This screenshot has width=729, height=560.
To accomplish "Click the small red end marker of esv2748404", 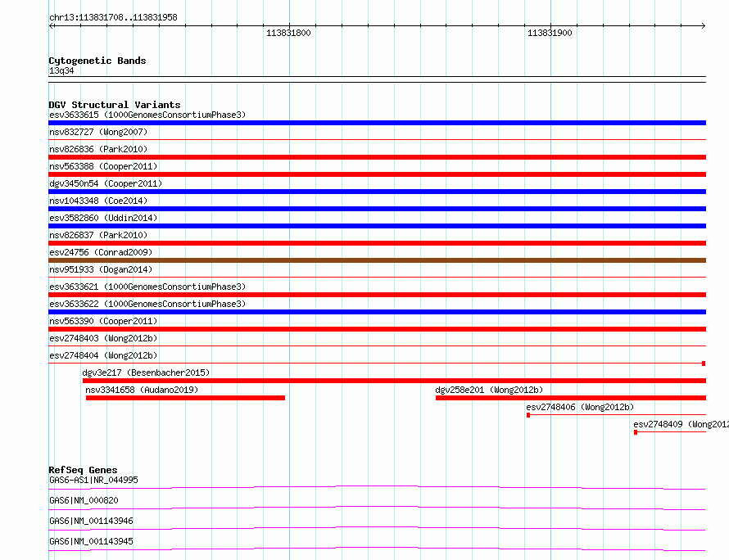I will [x=704, y=364].
